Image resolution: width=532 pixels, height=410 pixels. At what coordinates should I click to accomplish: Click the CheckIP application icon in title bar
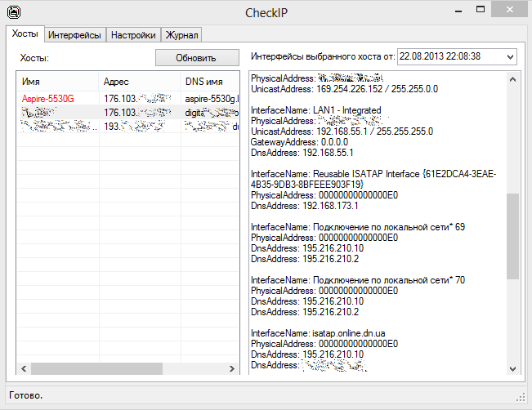coord(14,12)
